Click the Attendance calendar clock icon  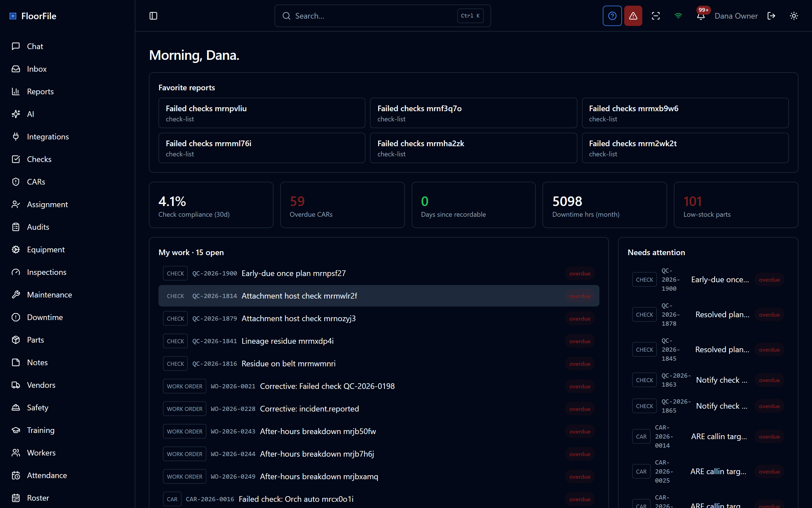pos(16,476)
